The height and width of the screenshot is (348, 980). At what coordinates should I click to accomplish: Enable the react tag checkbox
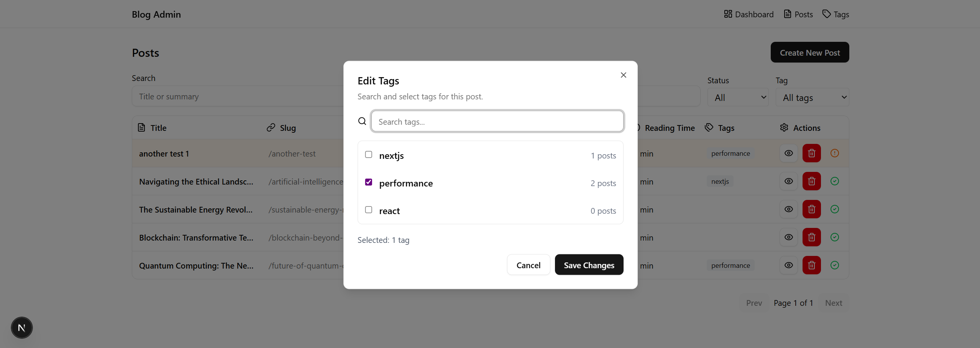[x=368, y=210]
